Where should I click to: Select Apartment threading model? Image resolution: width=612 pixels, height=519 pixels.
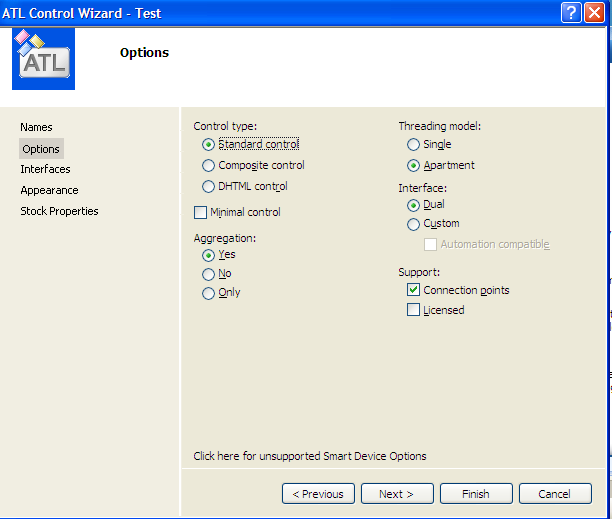coord(413,166)
